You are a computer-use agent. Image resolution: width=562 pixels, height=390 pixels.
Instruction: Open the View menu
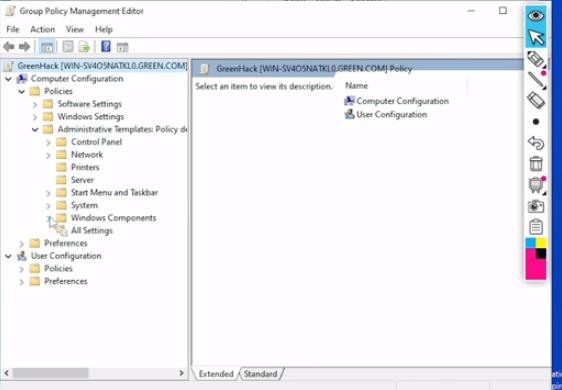click(75, 29)
